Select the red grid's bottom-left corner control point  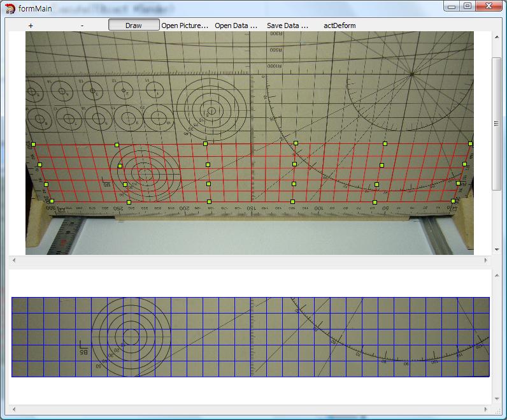tap(52, 201)
